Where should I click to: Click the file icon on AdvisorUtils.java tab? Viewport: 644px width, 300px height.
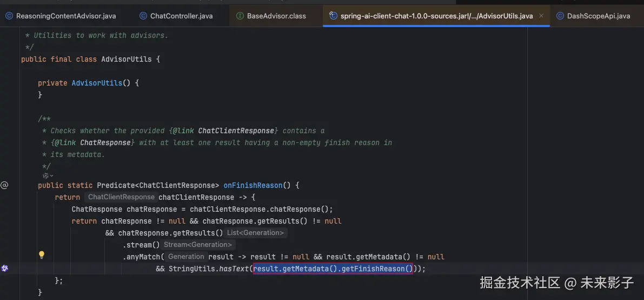[334, 16]
